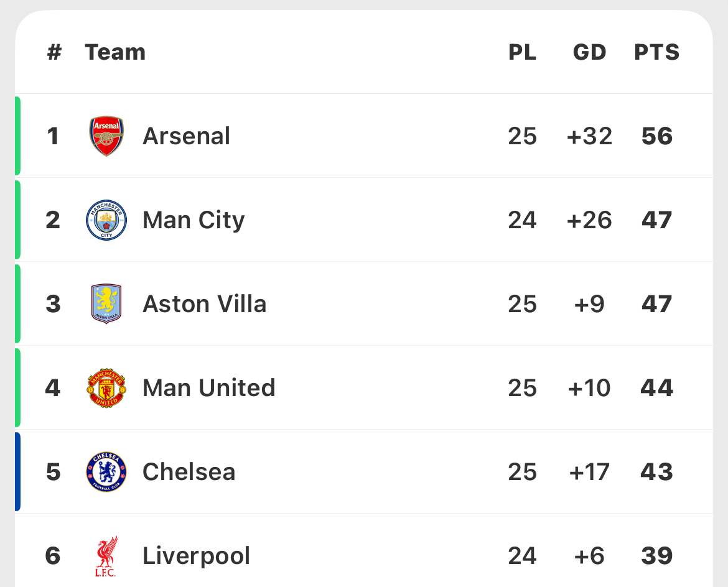Click the Chelsea team name
The height and width of the screenshot is (587, 728).
189,472
